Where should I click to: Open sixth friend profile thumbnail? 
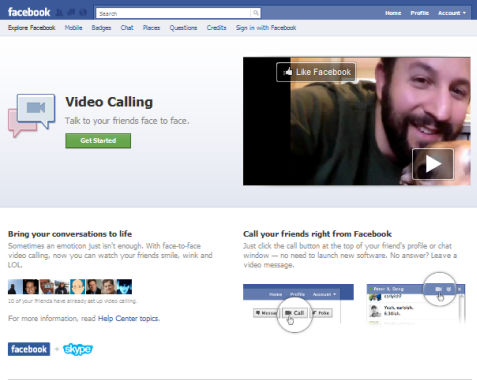pos(93,287)
